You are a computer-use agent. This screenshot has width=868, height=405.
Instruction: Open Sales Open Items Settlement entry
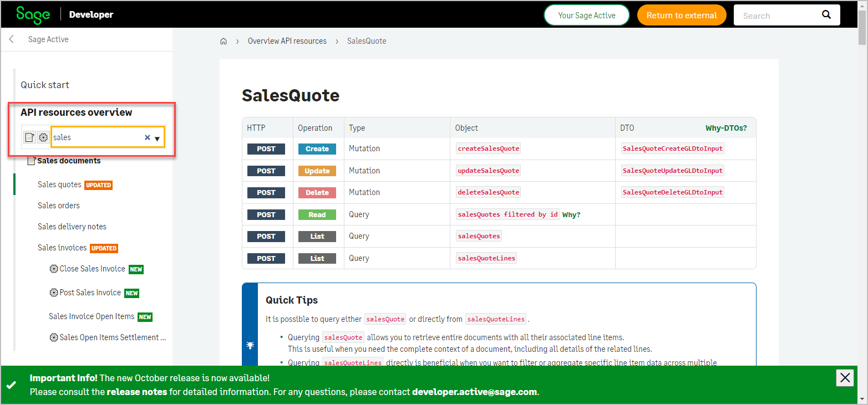point(113,337)
